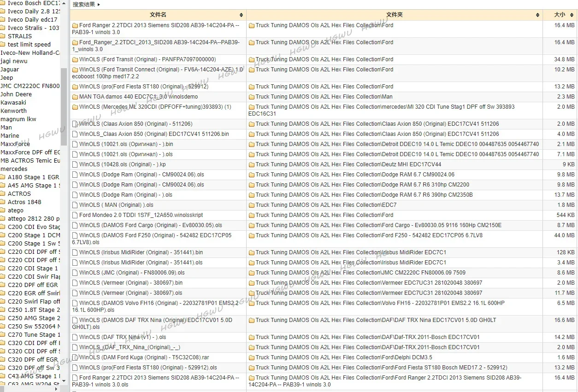Viewport: 578px width, 392px height.
Task: Click the file icon of WinOLS (Vermeer (Original) - 380697).bin
Action: pyautogui.click(x=75, y=283)
